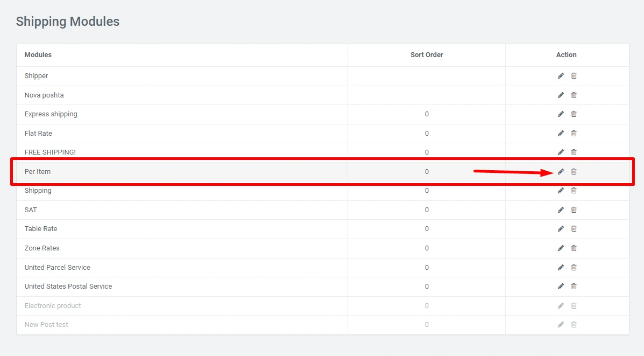Delete the Zone Rates module
This screenshot has height=356, width=644.
574,248
